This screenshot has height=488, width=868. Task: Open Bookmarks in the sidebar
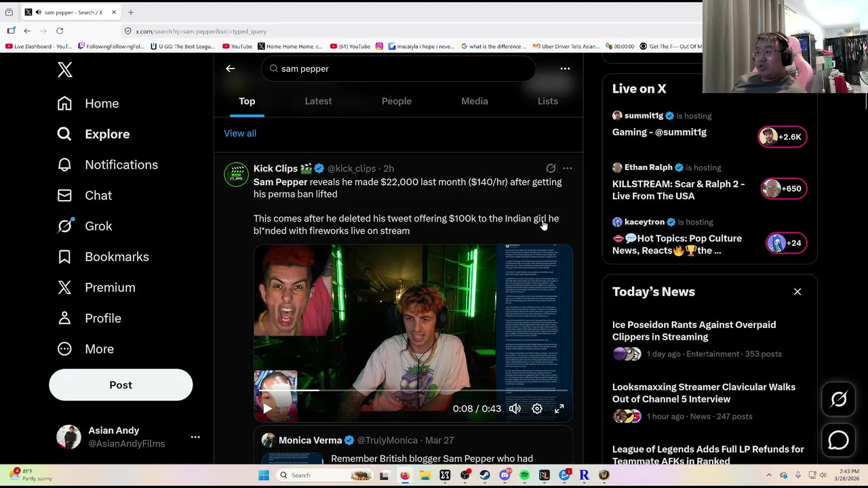click(103, 257)
